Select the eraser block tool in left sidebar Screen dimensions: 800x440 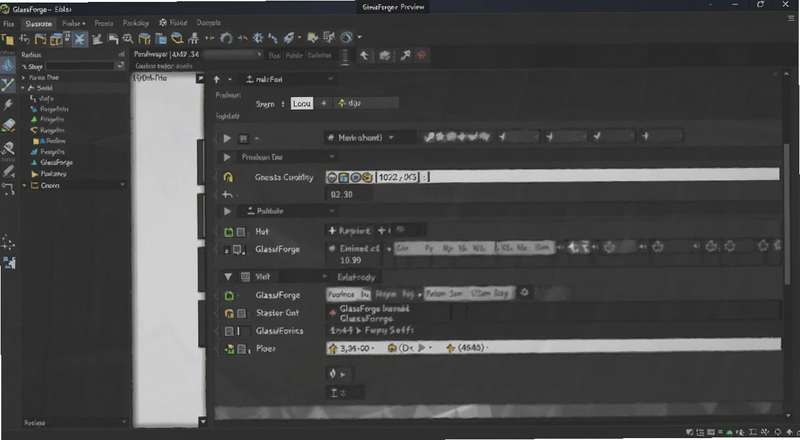tap(8, 126)
